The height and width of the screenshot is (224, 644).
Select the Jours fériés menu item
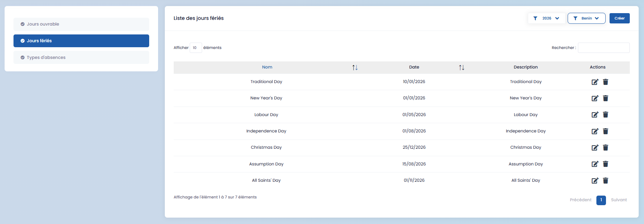[81, 41]
